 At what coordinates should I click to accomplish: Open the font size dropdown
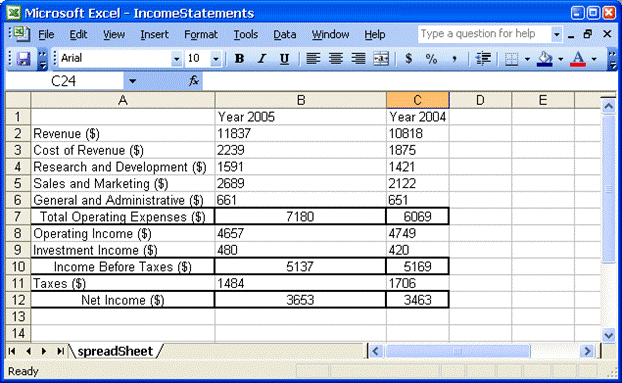tap(215, 59)
